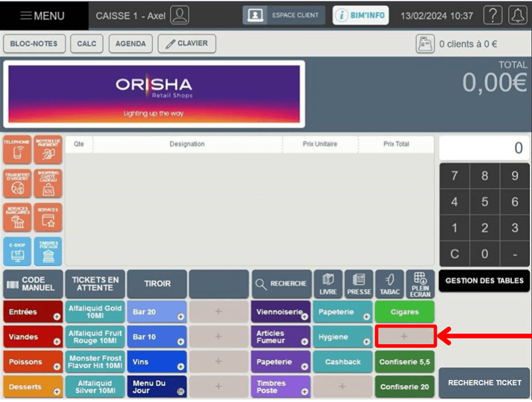This screenshot has height=402, width=532.
Task: Click the user profile icon beside Axel
Action: click(x=179, y=15)
